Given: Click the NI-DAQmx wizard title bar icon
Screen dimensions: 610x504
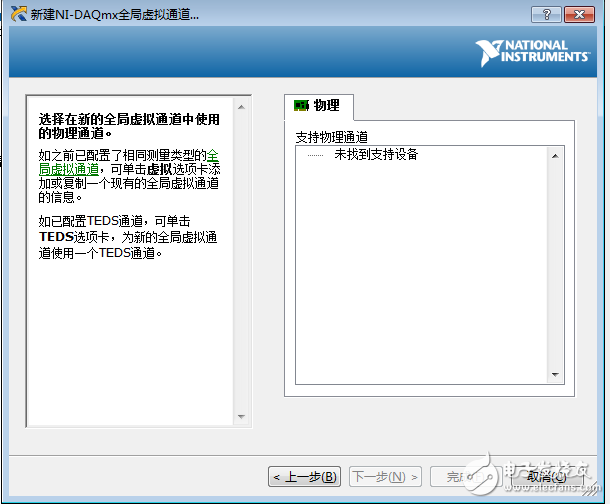Looking at the screenshot, I should coord(19,14).
